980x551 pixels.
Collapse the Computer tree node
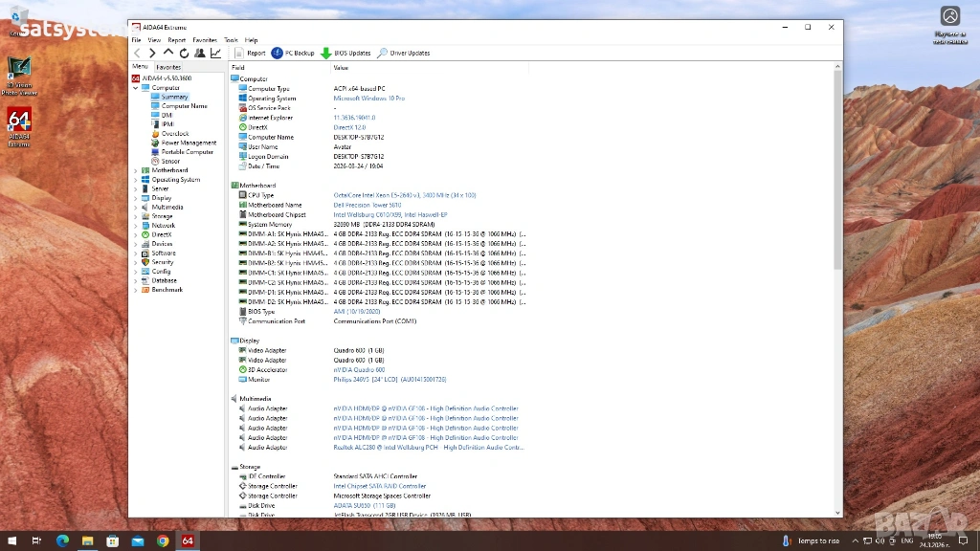136,88
